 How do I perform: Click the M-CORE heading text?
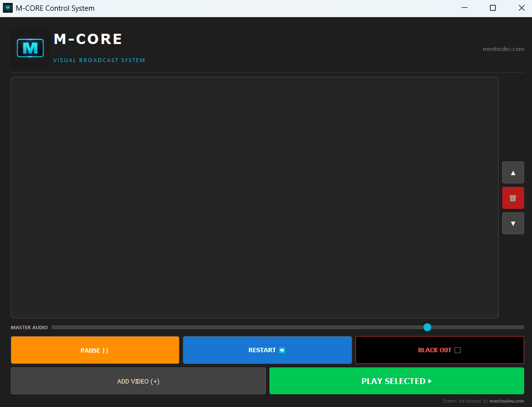click(x=88, y=39)
